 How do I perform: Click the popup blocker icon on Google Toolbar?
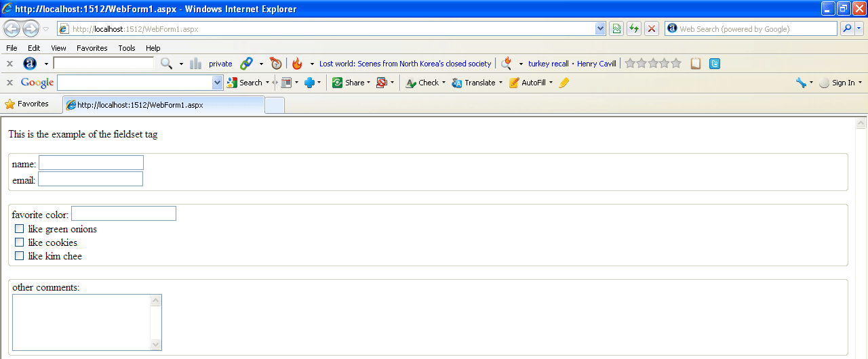[x=382, y=83]
